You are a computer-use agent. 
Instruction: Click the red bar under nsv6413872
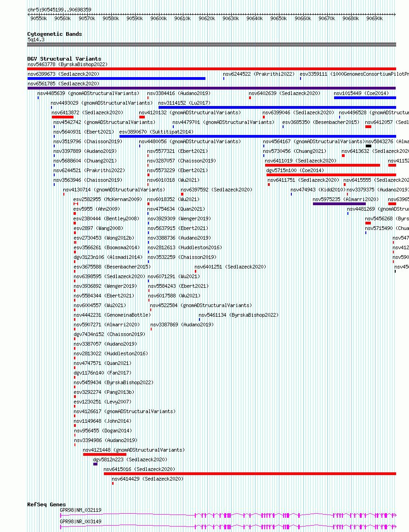pyautogui.click(x=63, y=117)
